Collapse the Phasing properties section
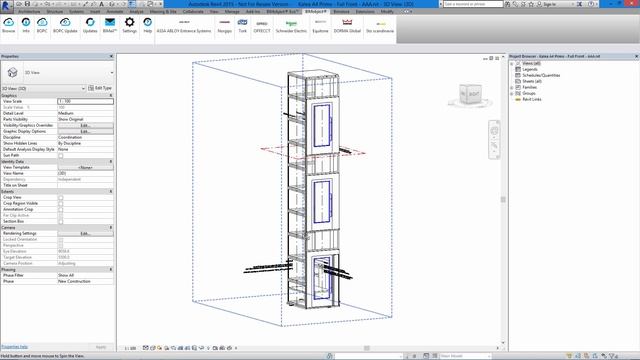Image resolution: width=640 pixels, height=360 pixels. [111, 269]
